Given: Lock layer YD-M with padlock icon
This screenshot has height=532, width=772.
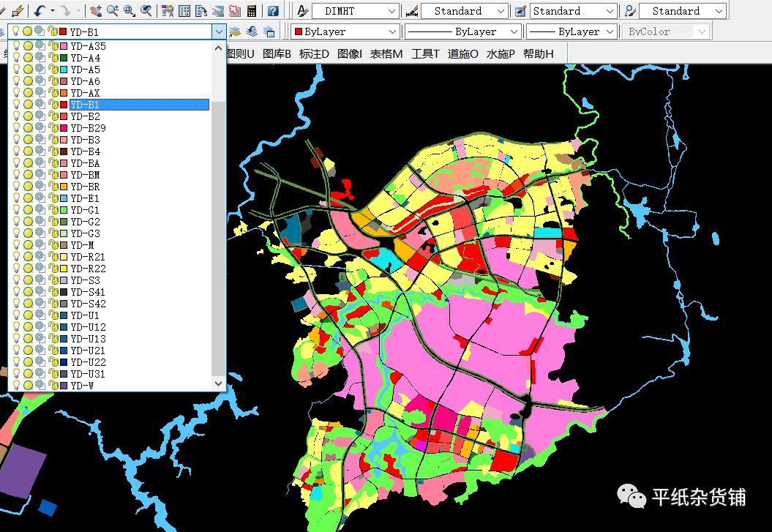Looking at the screenshot, I should click(x=53, y=245).
